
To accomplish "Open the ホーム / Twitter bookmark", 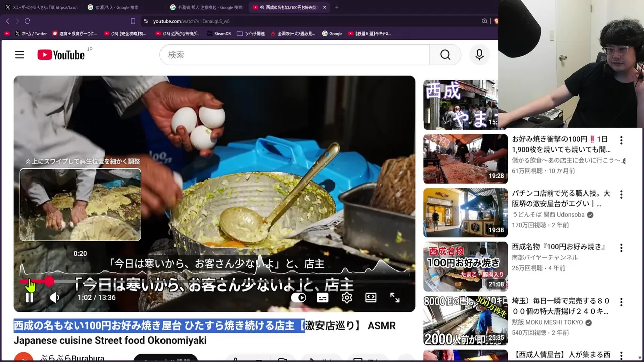I will 30,34.
